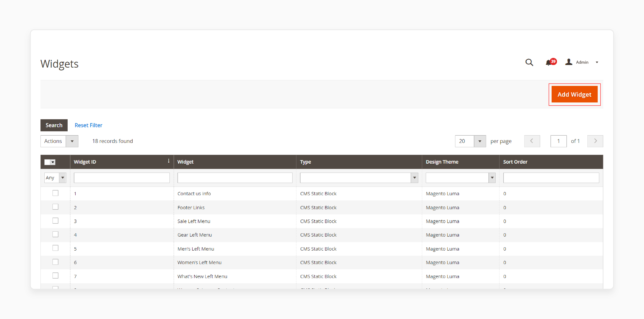Open the Actions dropdown
Screen dimensions: 644x319
click(x=59, y=141)
